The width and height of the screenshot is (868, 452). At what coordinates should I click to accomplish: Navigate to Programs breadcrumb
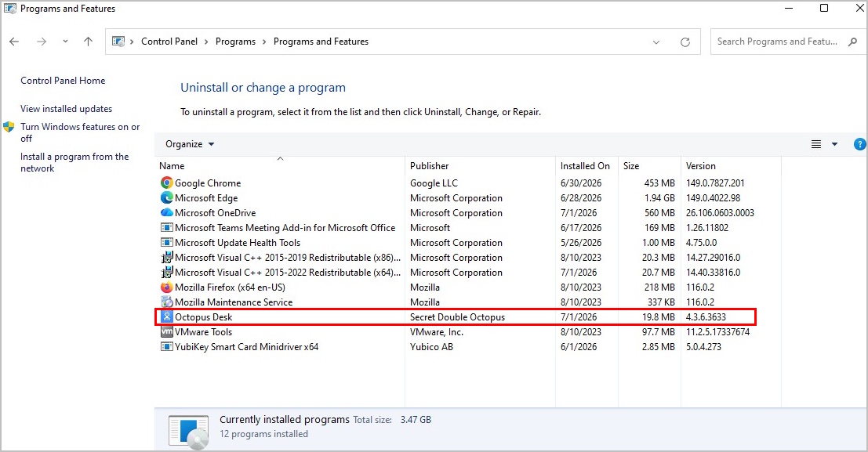pos(235,42)
